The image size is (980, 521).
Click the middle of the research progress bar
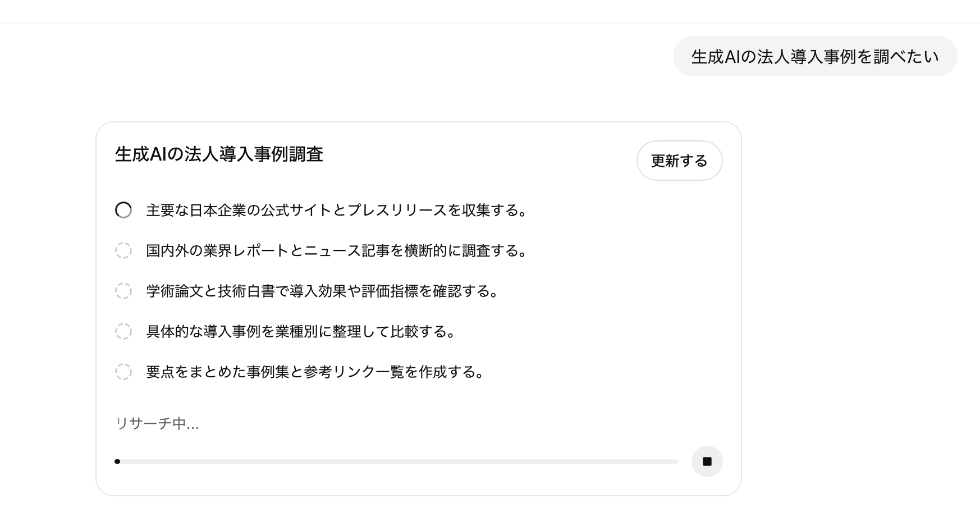click(396, 461)
